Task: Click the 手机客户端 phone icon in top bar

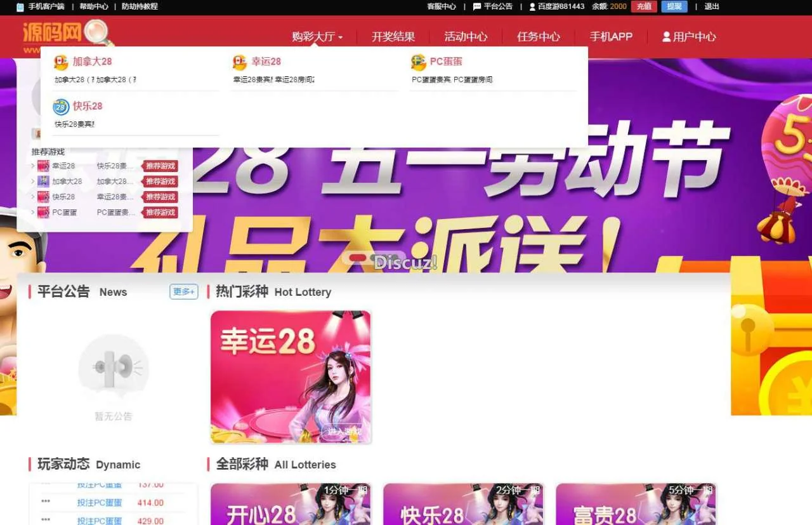Action: (20, 7)
